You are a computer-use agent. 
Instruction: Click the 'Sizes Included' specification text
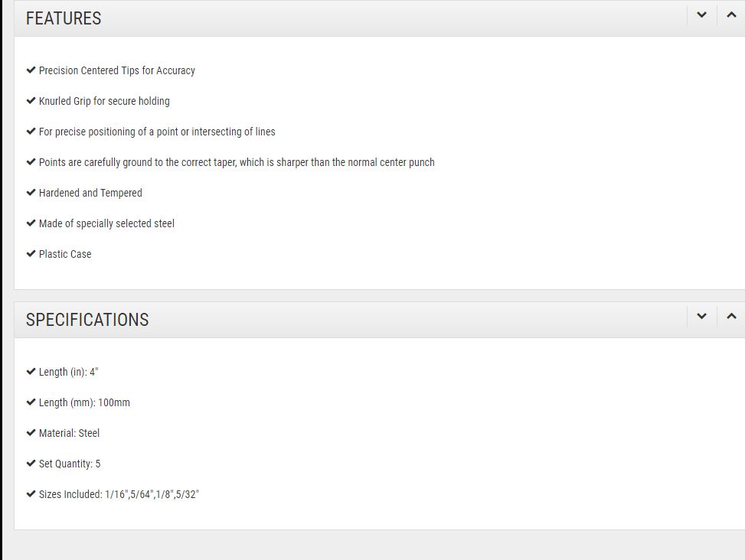coord(119,494)
